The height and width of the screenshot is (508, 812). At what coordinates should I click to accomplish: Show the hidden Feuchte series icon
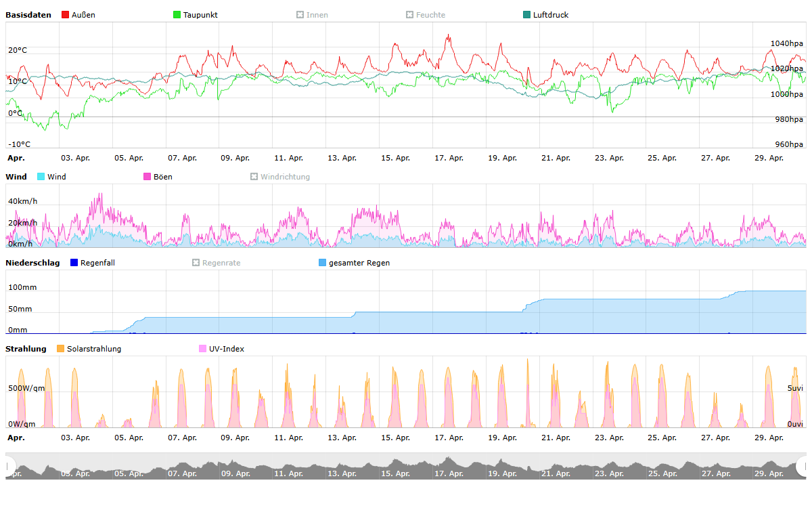pos(409,15)
